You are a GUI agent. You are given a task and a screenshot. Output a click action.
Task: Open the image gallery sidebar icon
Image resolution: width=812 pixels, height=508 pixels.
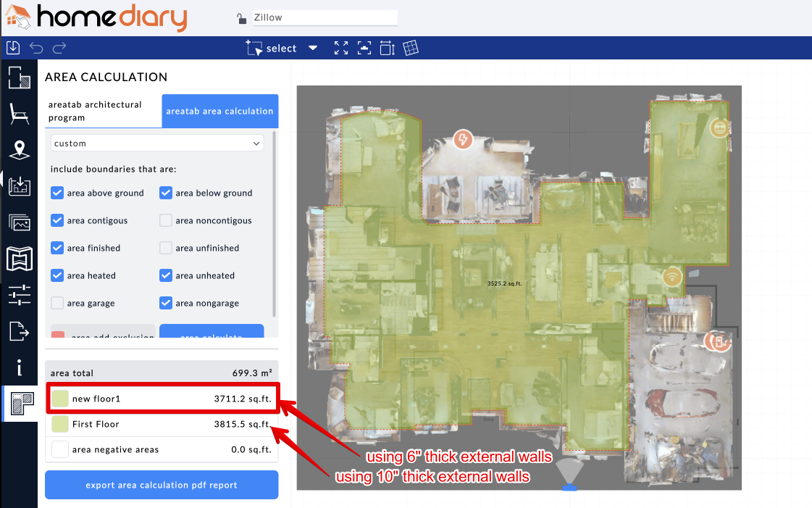point(19,222)
